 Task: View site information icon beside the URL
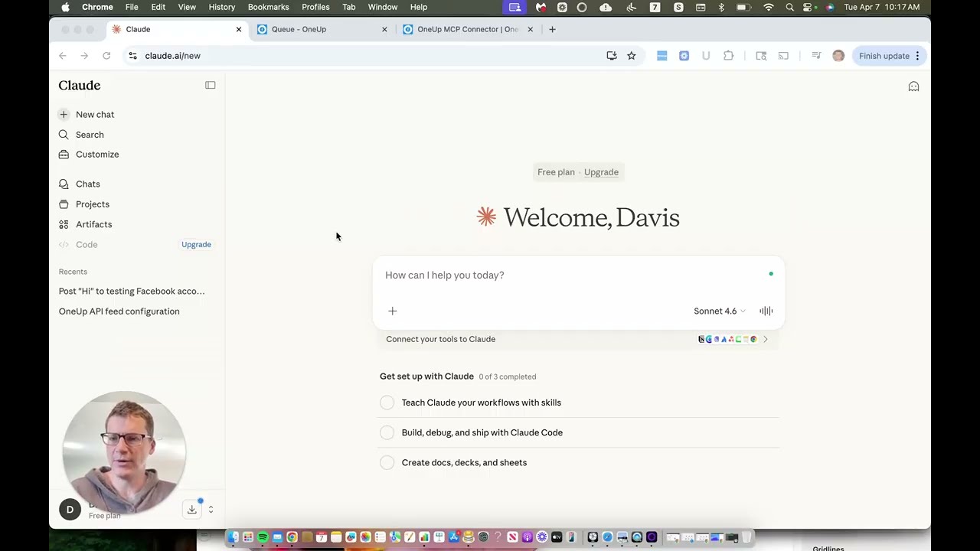[132, 56]
